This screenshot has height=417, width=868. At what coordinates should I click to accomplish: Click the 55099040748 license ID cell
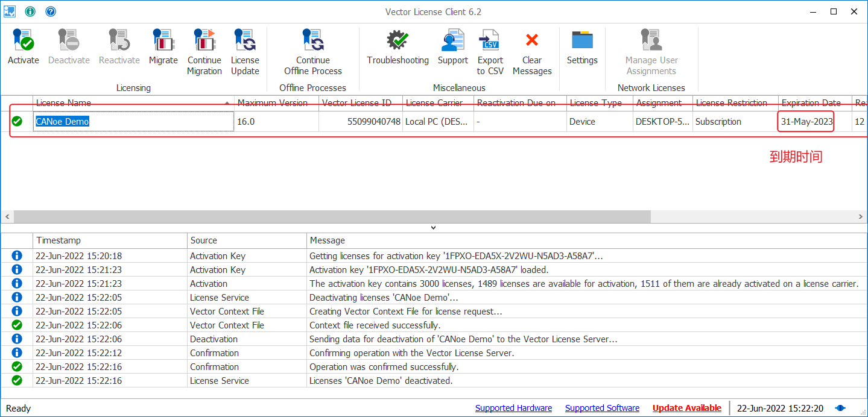pyautogui.click(x=361, y=121)
